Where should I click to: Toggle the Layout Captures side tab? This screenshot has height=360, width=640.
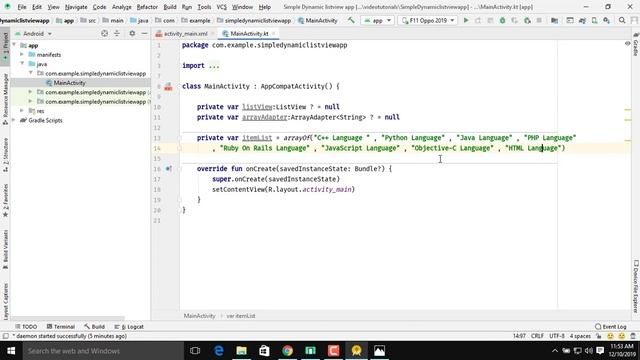coord(5,301)
